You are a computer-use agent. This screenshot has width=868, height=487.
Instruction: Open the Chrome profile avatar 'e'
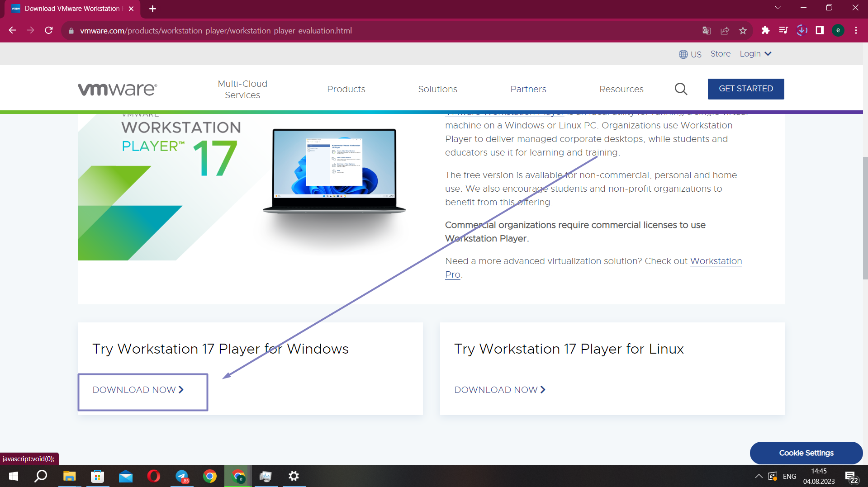click(838, 30)
